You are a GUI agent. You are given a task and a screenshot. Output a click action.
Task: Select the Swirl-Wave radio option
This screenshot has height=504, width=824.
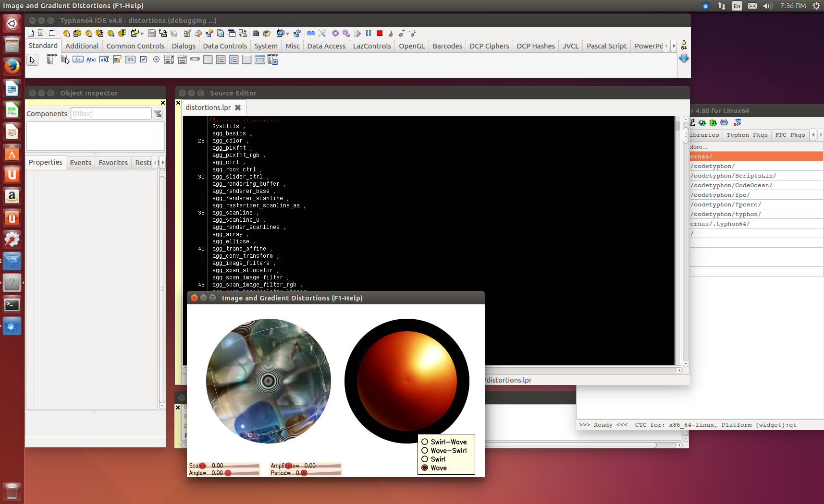425,442
